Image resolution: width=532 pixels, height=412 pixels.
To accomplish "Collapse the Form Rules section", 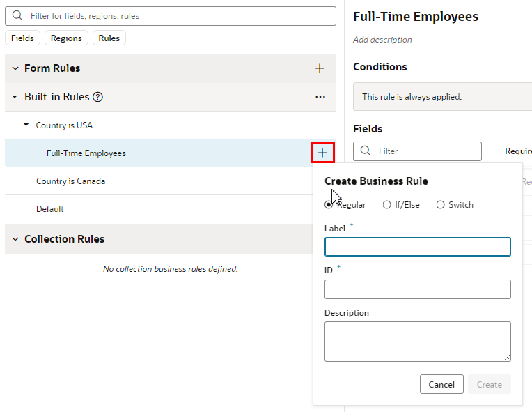I will click(x=15, y=68).
